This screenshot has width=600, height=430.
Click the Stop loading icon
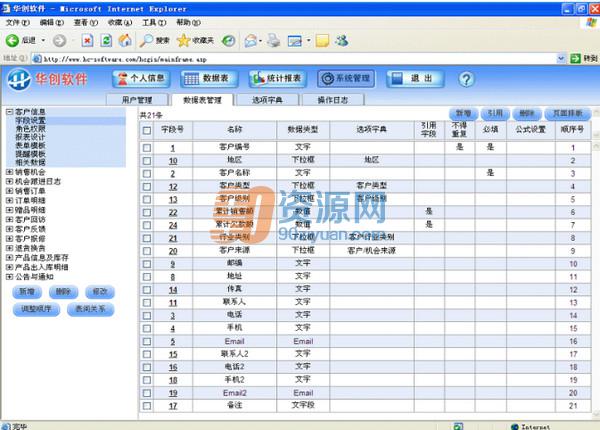[87, 40]
